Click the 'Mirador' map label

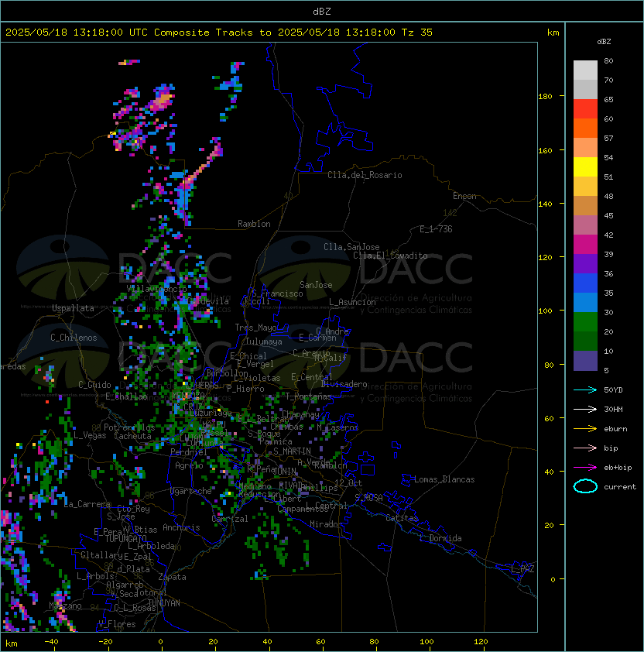point(326,524)
